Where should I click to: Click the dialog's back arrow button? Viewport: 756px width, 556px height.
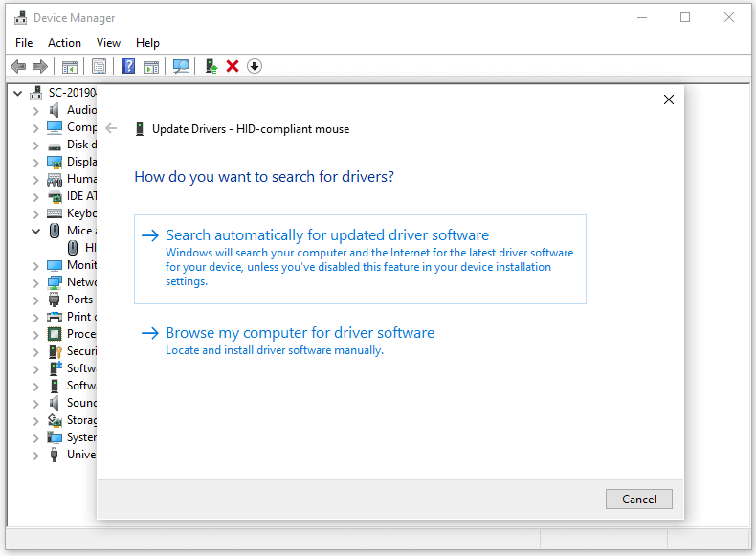pos(111,128)
